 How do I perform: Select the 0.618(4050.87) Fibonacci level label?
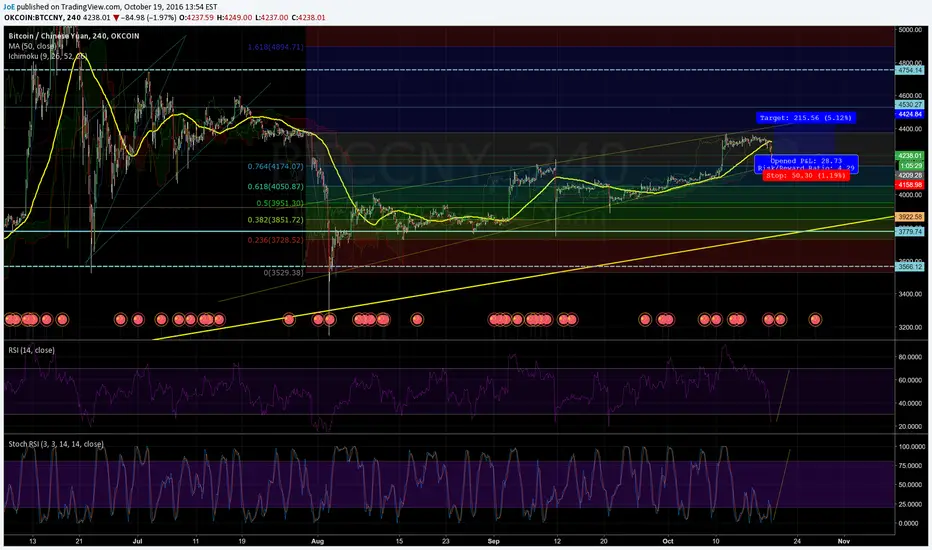pyautogui.click(x=275, y=187)
